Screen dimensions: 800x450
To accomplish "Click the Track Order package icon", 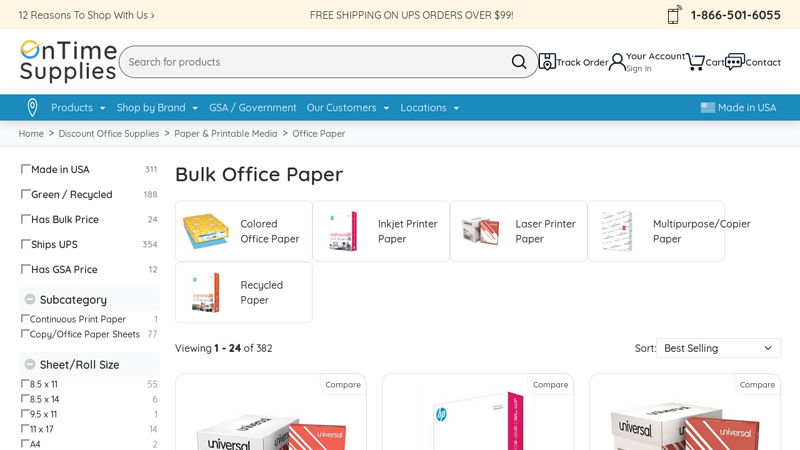I will click(547, 62).
